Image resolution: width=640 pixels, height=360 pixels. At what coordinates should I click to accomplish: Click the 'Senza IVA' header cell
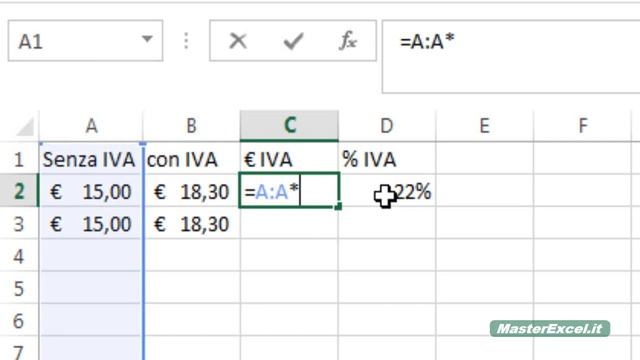click(x=91, y=159)
